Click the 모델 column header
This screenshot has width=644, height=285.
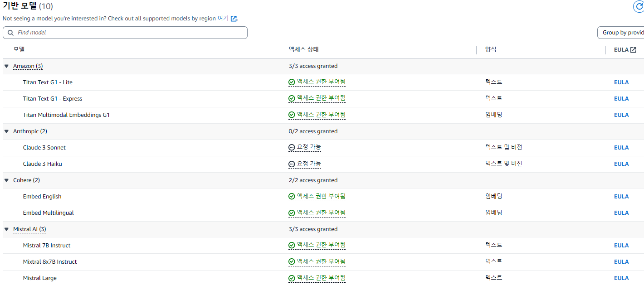pyautogui.click(x=19, y=49)
